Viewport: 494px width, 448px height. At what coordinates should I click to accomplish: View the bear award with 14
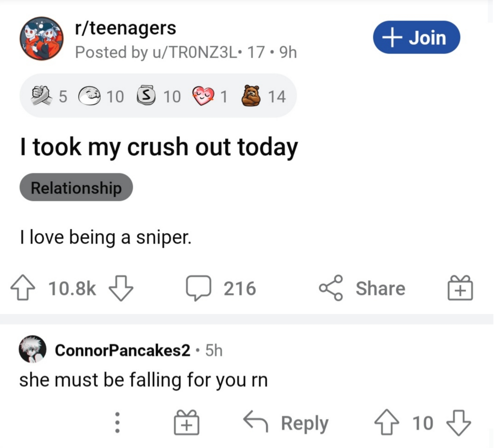click(251, 96)
